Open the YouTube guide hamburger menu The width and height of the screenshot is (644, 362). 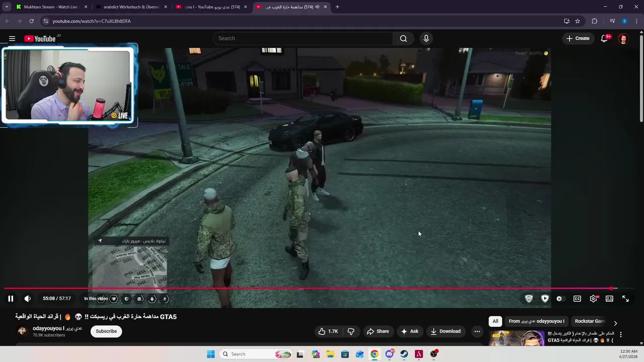pos(12,39)
